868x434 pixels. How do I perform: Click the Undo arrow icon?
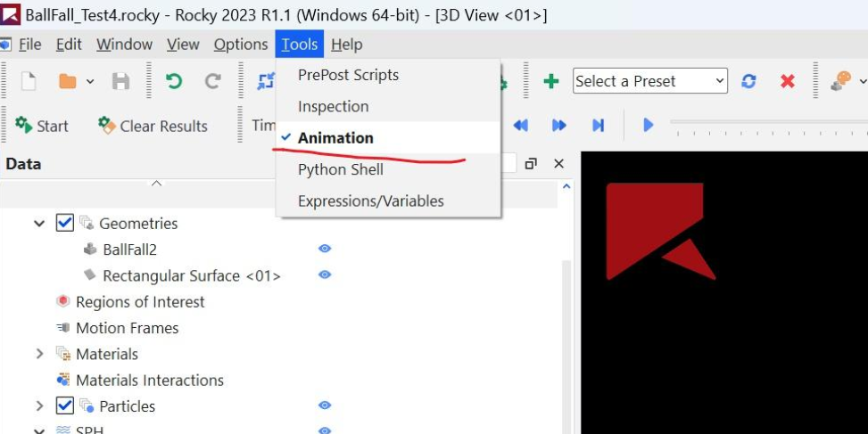coord(174,81)
